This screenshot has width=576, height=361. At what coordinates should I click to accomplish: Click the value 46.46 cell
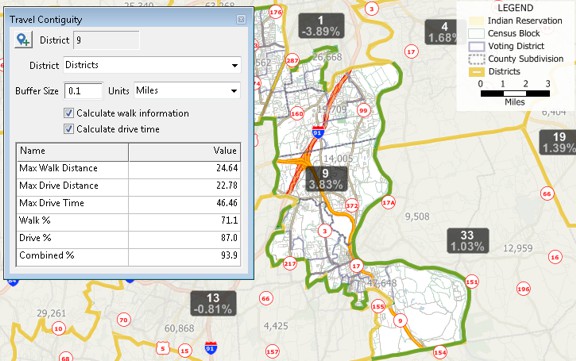tap(185, 203)
